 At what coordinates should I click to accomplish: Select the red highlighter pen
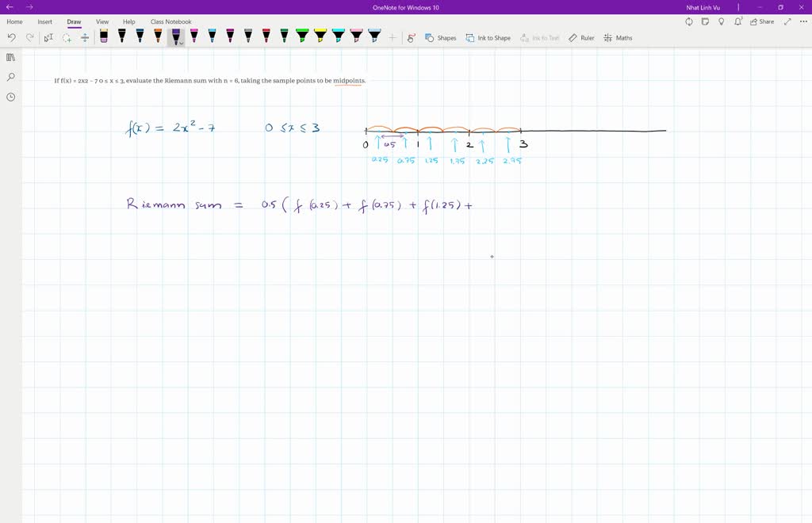click(x=266, y=36)
